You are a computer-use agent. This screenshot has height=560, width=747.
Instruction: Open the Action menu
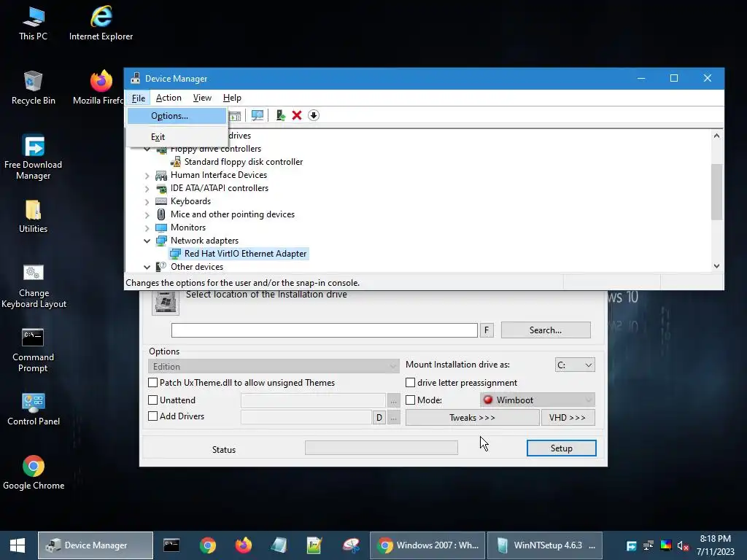169,98
